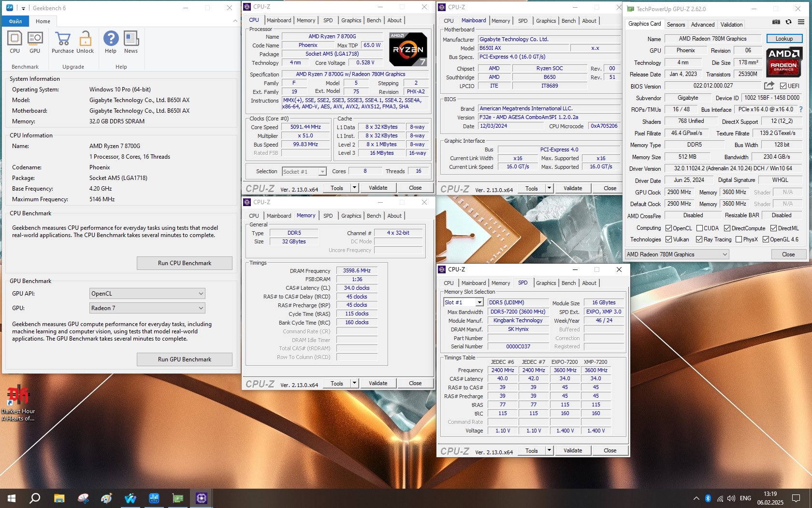Open the Windows Start menu
The image size is (812, 508).
point(12,498)
